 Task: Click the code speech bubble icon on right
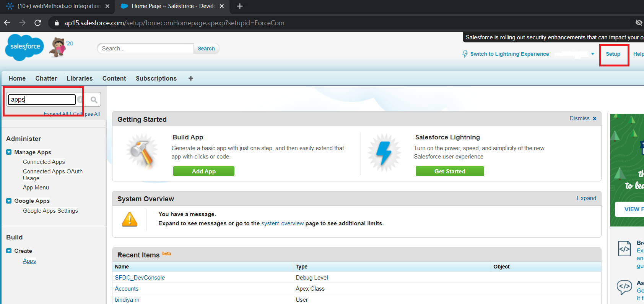click(x=624, y=287)
